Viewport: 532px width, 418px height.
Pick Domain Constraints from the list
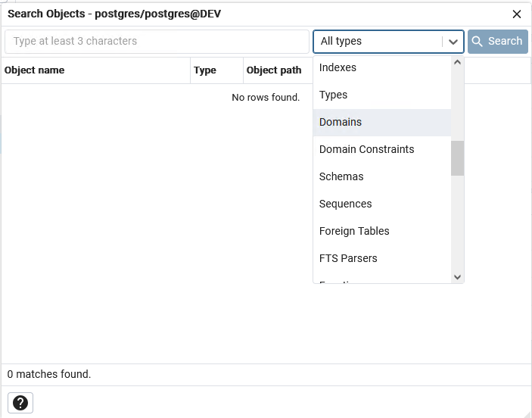point(366,149)
